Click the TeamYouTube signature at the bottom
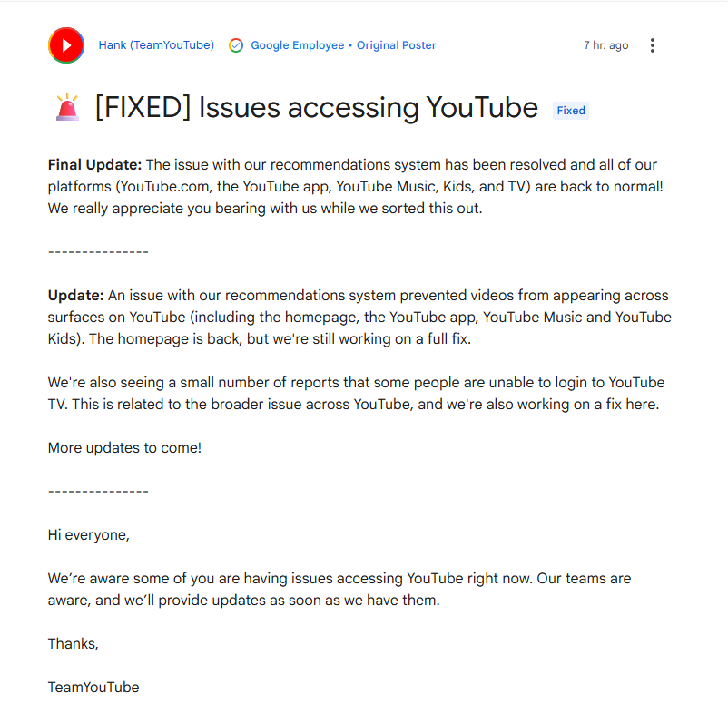The image size is (728, 704). [93, 687]
